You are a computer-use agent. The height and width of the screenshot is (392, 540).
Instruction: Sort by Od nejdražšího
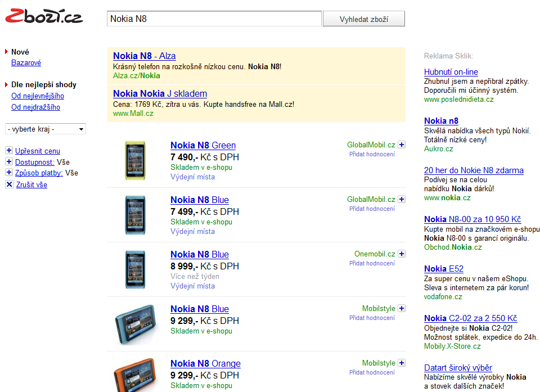pos(35,107)
